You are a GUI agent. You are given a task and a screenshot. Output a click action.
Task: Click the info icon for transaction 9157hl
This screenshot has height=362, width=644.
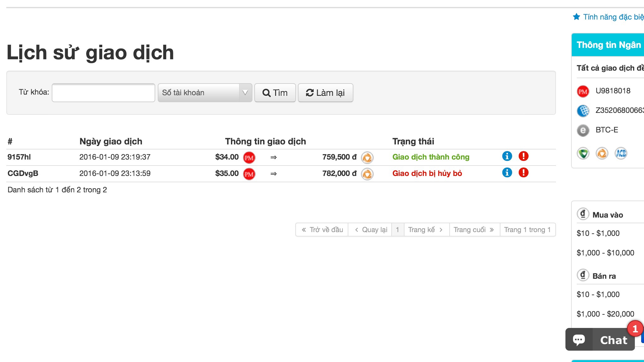(x=507, y=156)
